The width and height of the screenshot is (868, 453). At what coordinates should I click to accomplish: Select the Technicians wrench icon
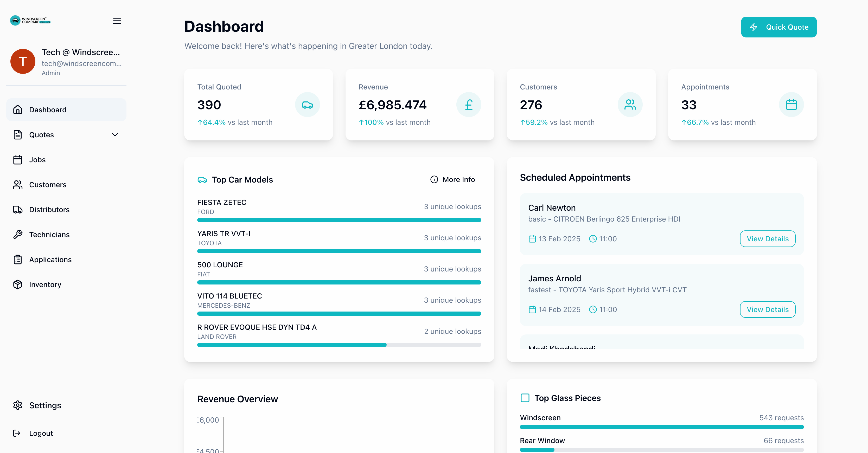[18, 234]
